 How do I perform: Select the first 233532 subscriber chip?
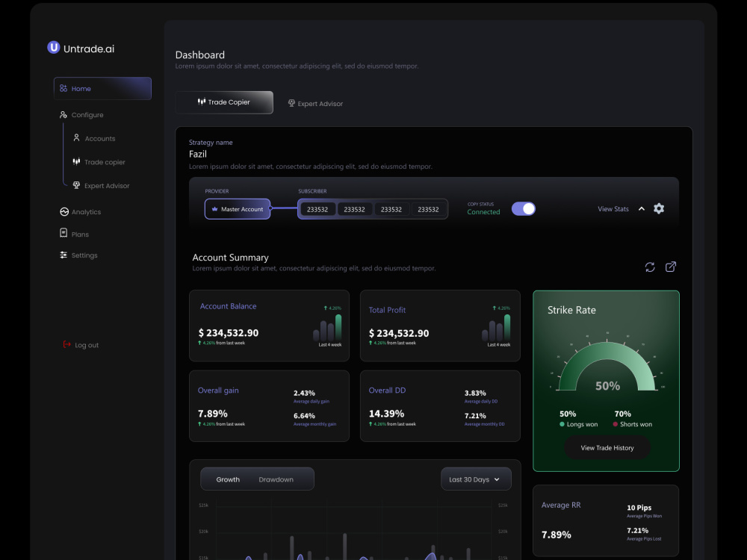[x=317, y=210]
